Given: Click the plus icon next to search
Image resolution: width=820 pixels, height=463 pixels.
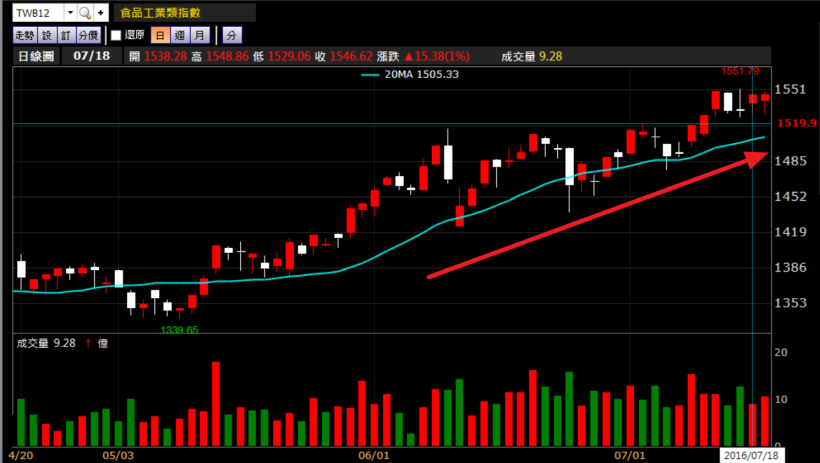Looking at the screenshot, I should [101, 13].
